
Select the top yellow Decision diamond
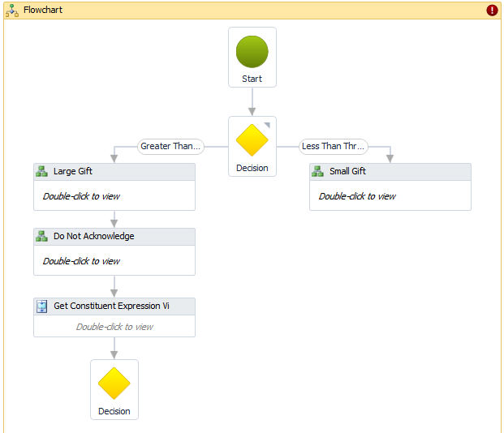click(252, 140)
